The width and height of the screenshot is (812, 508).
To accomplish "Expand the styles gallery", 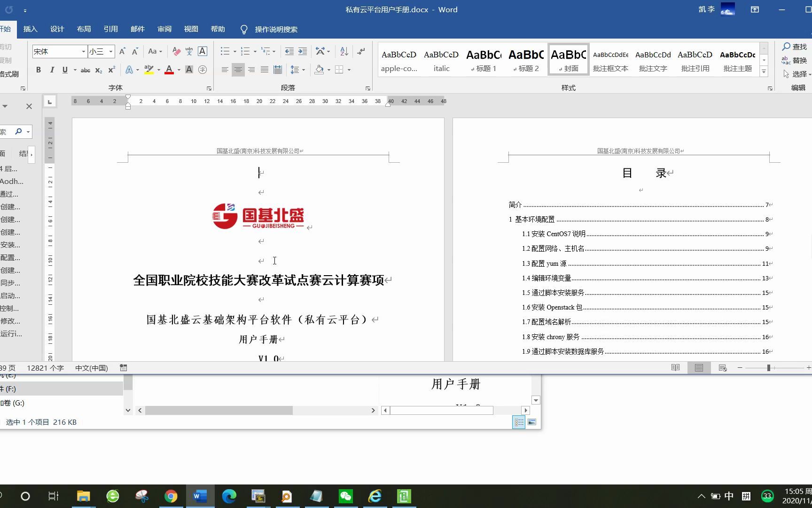I will click(x=764, y=72).
